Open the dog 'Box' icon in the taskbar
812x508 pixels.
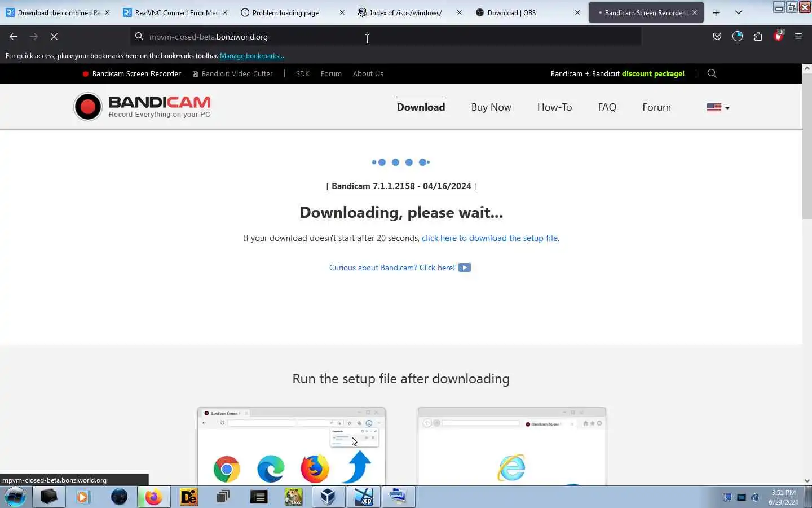click(x=293, y=497)
